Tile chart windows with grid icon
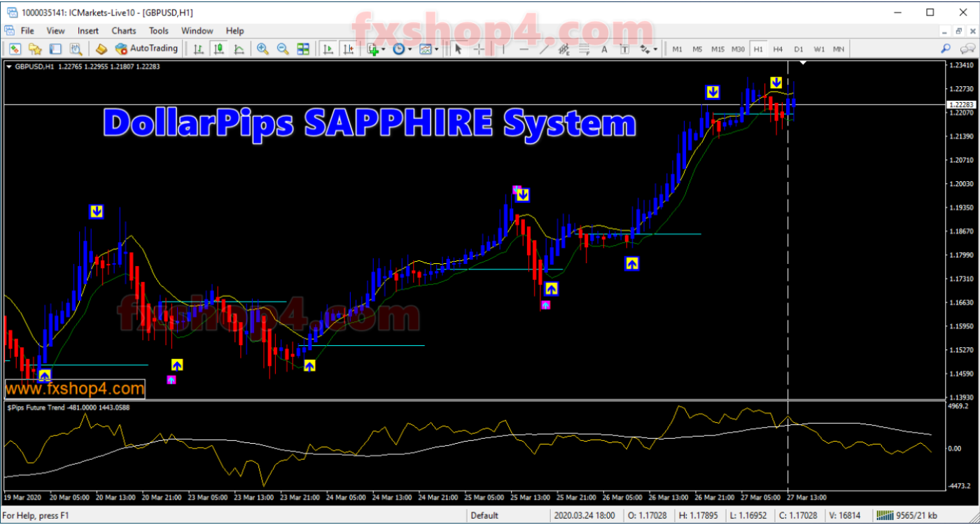The width and height of the screenshot is (980, 525). (303, 49)
